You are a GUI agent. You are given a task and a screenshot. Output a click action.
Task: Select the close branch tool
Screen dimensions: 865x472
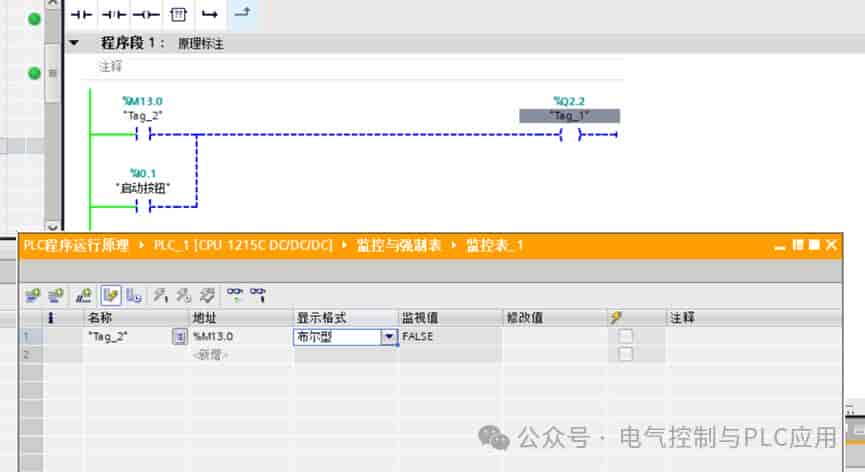pos(242,13)
